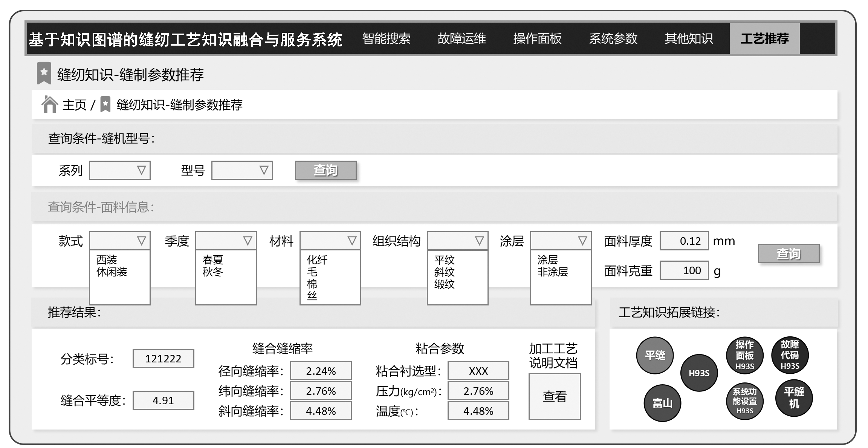The width and height of the screenshot is (868, 448).
Task: Choose 斜纹 from 组织结构 options
Action: [444, 272]
